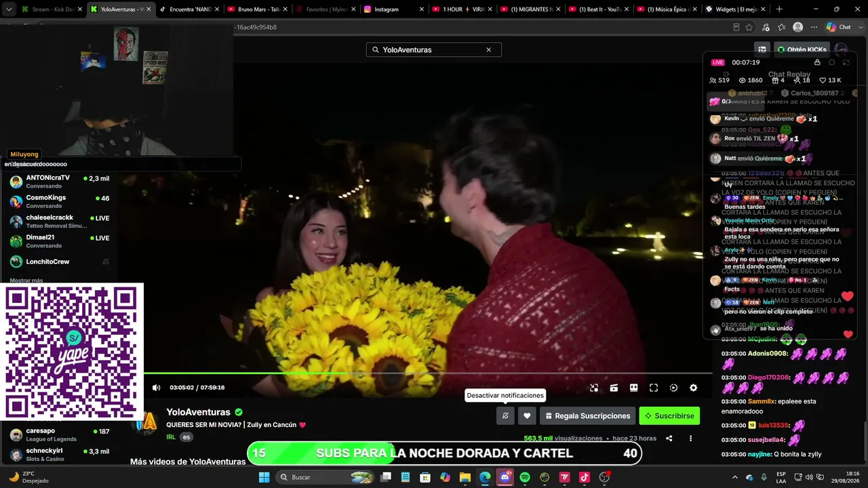Open the Yape QR code image
The image size is (868, 488).
tap(71, 351)
